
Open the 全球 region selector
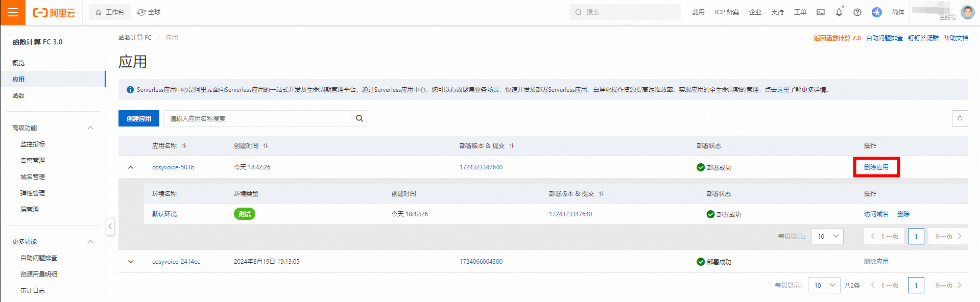click(x=149, y=12)
